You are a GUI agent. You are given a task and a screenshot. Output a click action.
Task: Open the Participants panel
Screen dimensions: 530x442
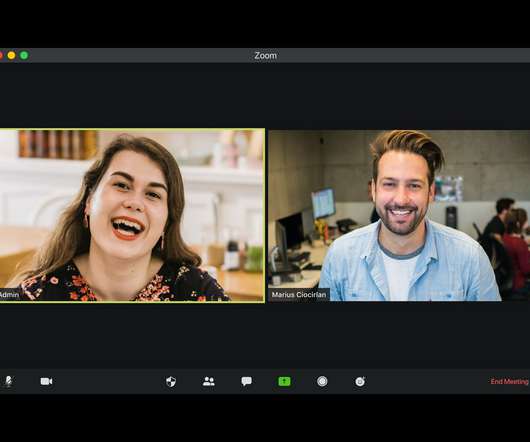pos(209,382)
